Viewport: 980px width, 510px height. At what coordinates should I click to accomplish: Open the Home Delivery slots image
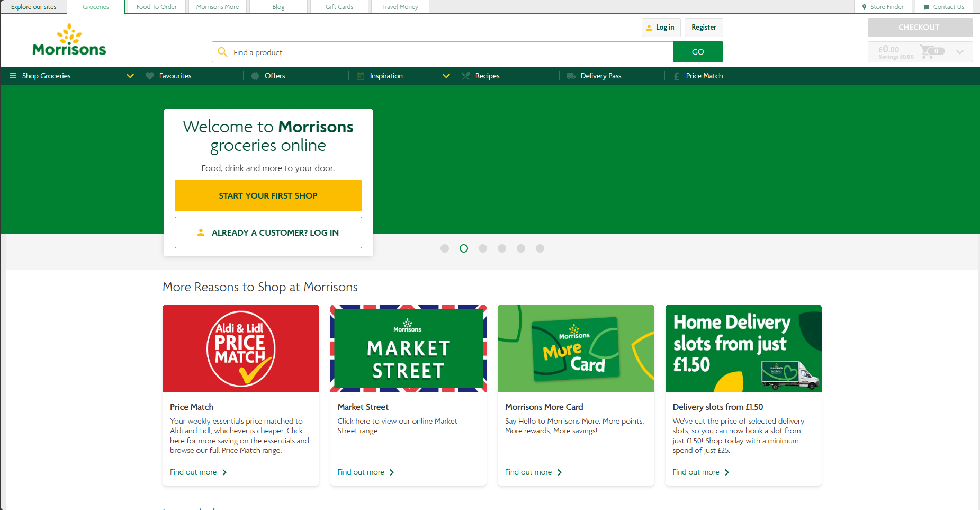(743, 348)
